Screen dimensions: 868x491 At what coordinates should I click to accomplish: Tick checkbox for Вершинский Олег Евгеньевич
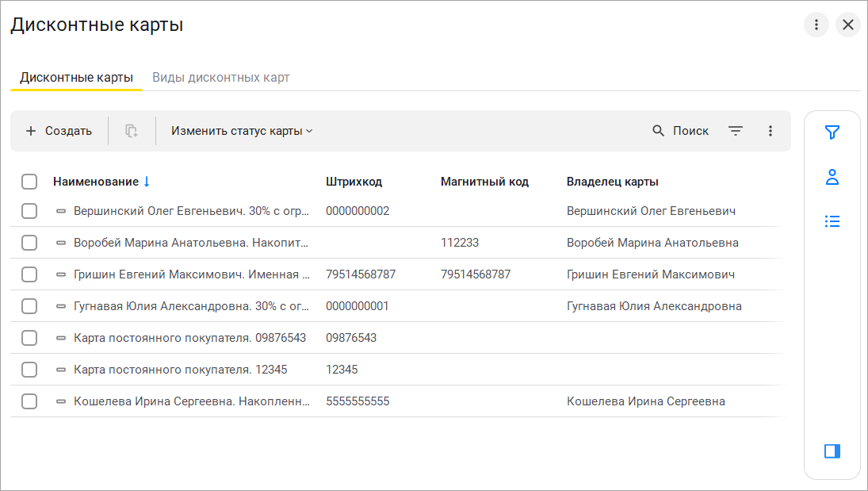click(x=29, y=211)
